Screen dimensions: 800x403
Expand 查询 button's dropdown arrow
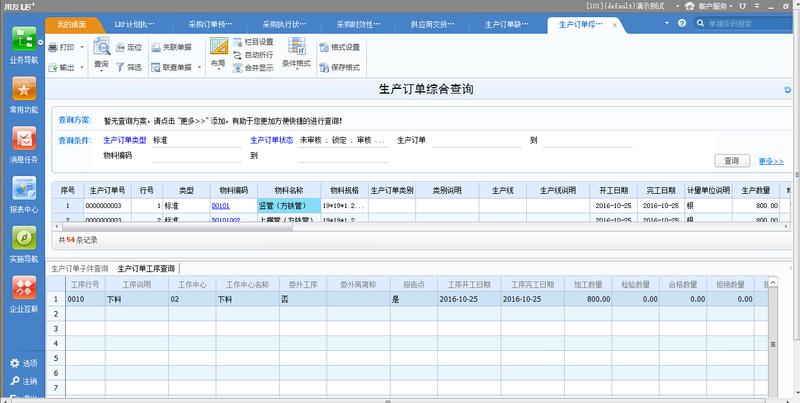tap(102, 71)
